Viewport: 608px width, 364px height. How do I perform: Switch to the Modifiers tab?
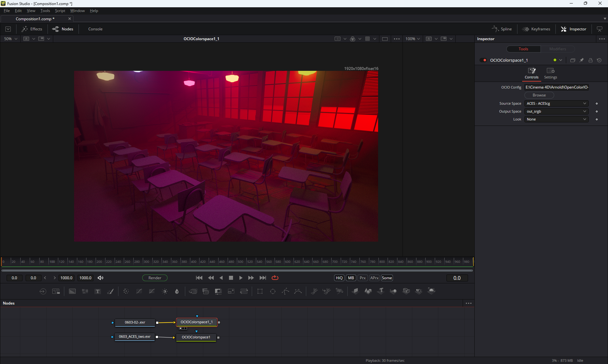pyautogui.click(x=557, y=49)
